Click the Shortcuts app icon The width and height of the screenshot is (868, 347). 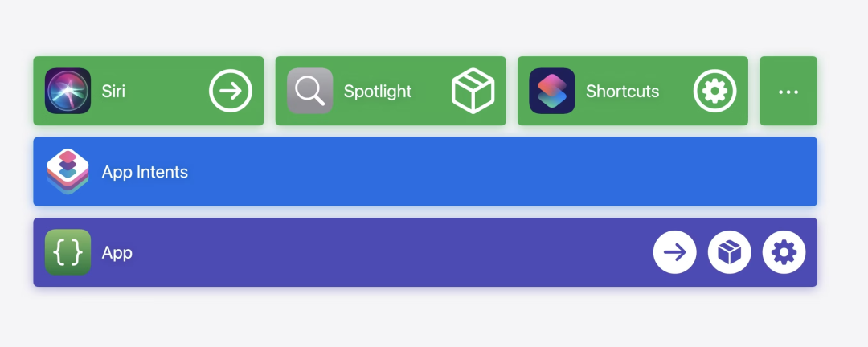click(551, 91)
